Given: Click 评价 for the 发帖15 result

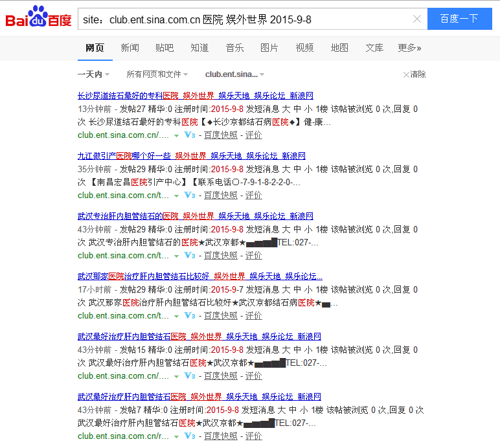Looking at the screenshot, I should tap(253, 376).
